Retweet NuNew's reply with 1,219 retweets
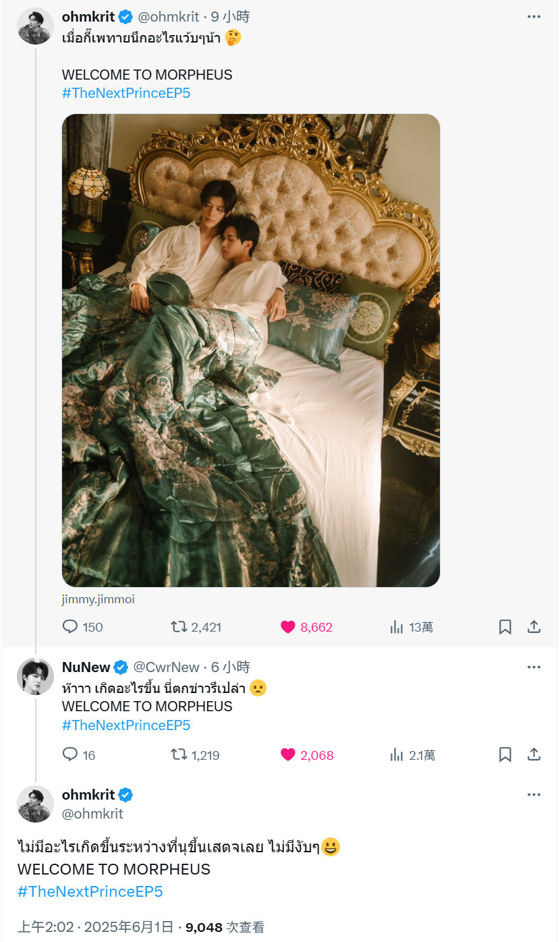 click(179, 754)
